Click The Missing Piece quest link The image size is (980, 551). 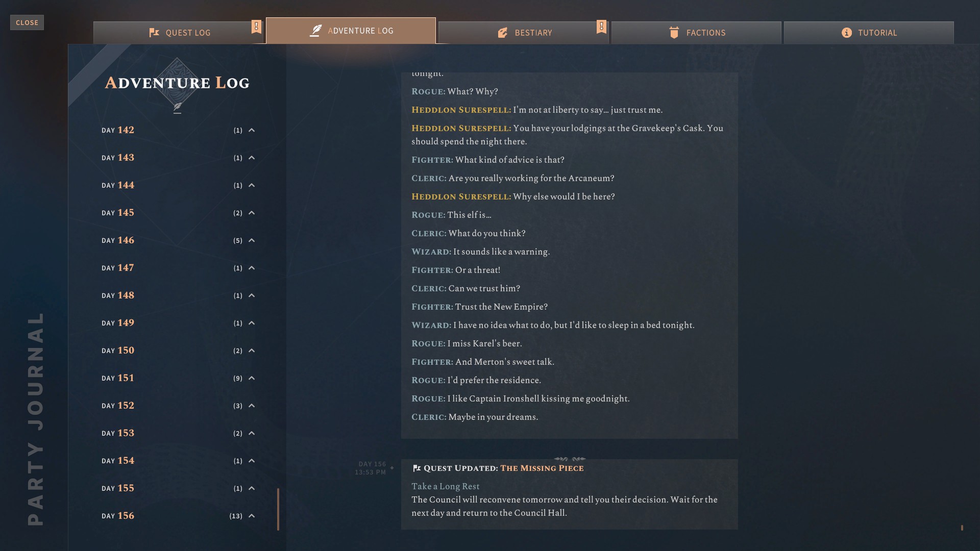click(x=542, y=468)
